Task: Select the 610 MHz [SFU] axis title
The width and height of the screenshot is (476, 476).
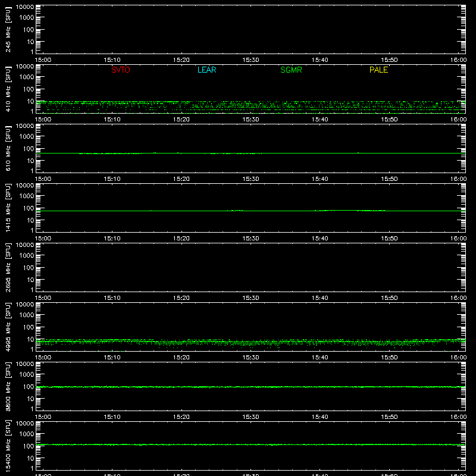Action: coord(8,148)
